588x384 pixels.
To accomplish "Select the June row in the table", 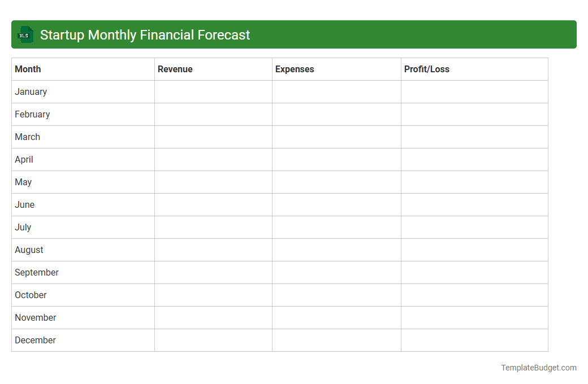I will pyautogui.click(x=24, y=204).
